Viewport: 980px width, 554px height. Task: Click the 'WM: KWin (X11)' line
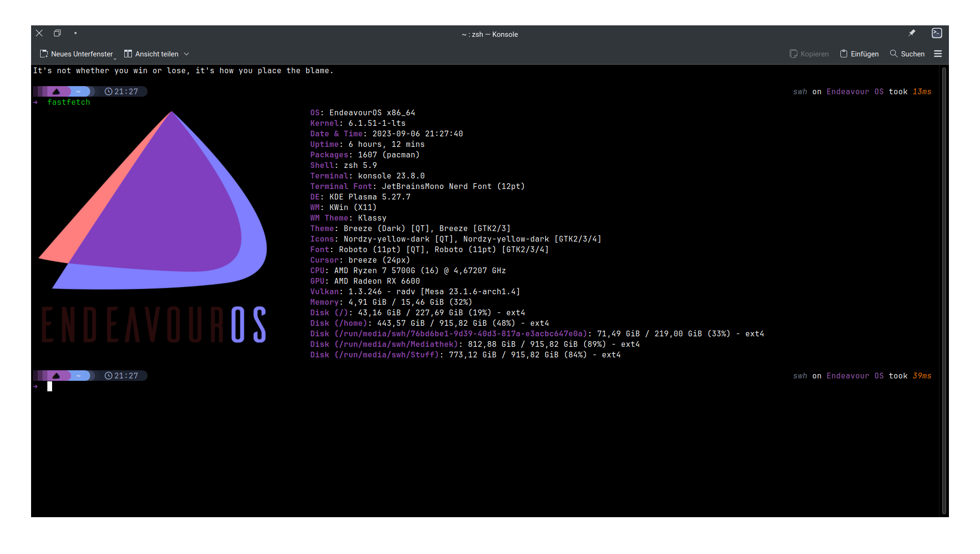(x=344, y=208)
